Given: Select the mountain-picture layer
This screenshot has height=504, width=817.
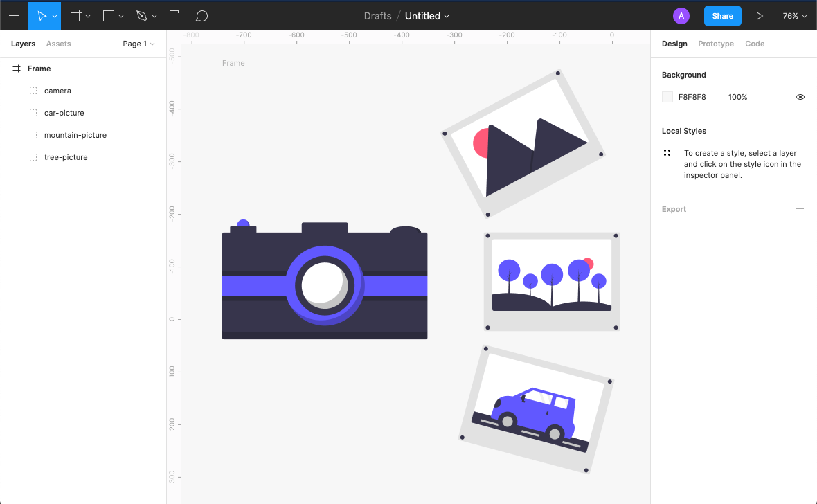Looking at the screenshot, I should (x=75, y=135).
